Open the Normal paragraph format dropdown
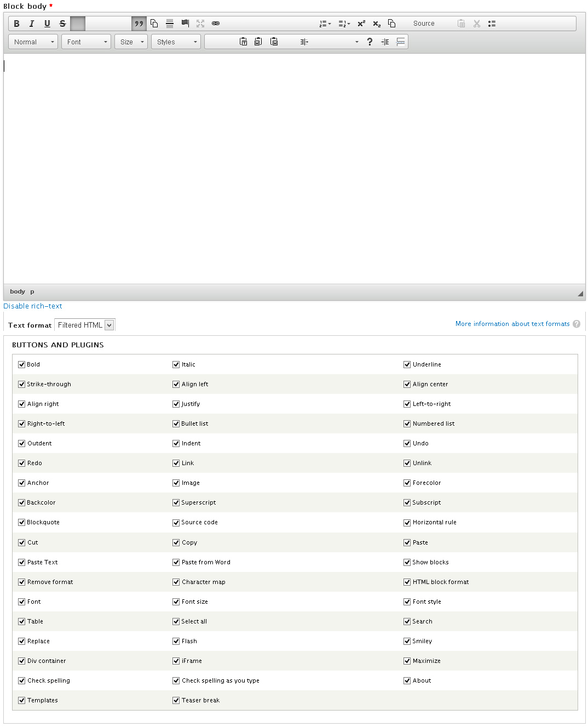 (x=33, y=42)
